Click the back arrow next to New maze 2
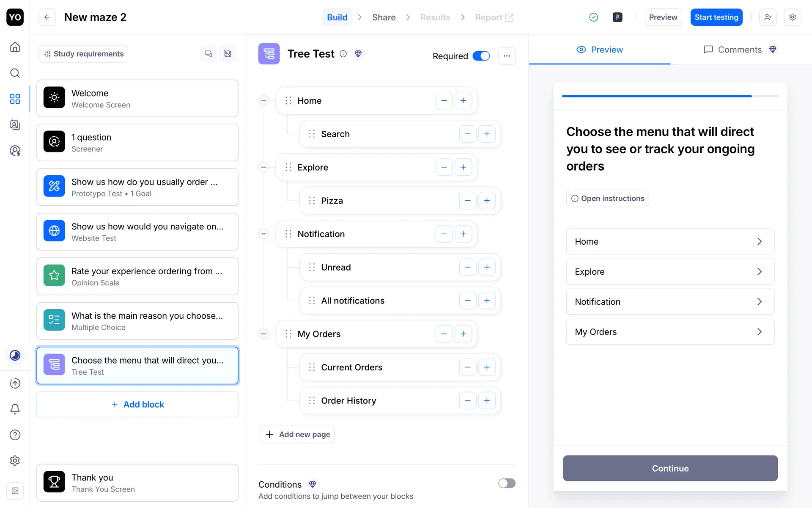Image resolution: width=812 pixels, height=508 pixels. [x=47, y=17]
